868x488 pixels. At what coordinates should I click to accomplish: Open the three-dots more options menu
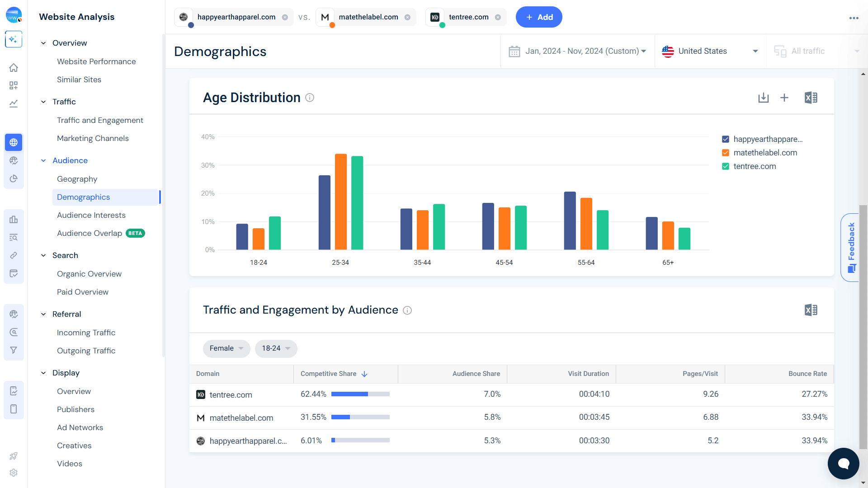click(854, 18)
